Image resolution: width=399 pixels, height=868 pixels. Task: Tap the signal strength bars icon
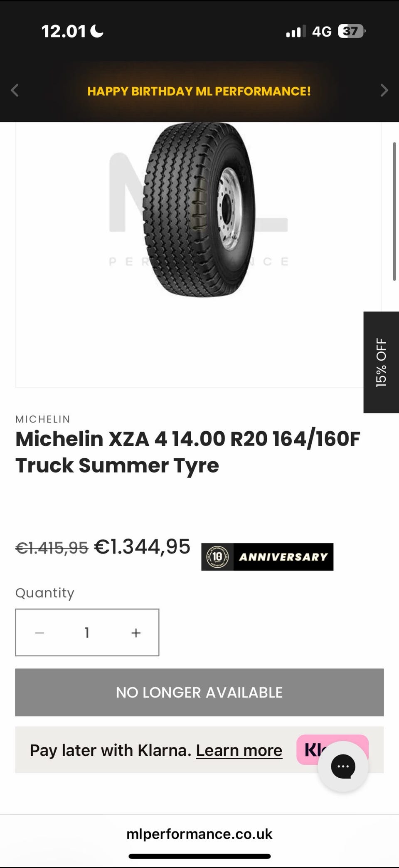pyautogui.click(x=296, y=31)
